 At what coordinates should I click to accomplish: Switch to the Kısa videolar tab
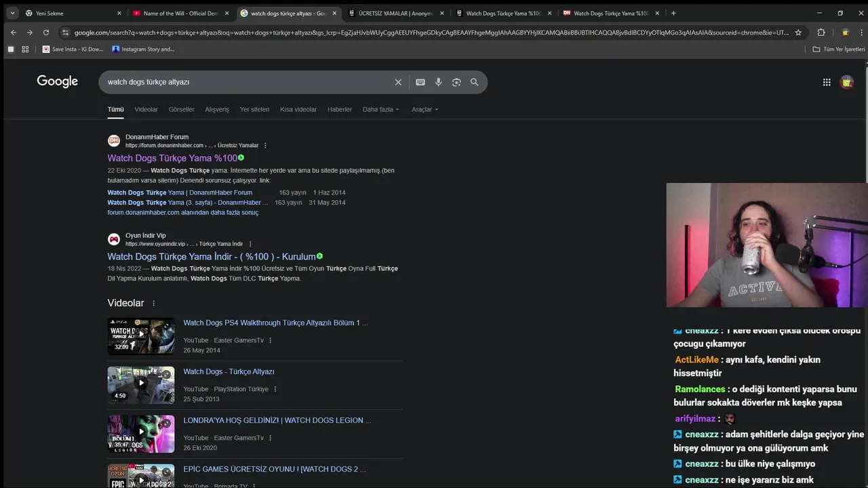point(298,109)
